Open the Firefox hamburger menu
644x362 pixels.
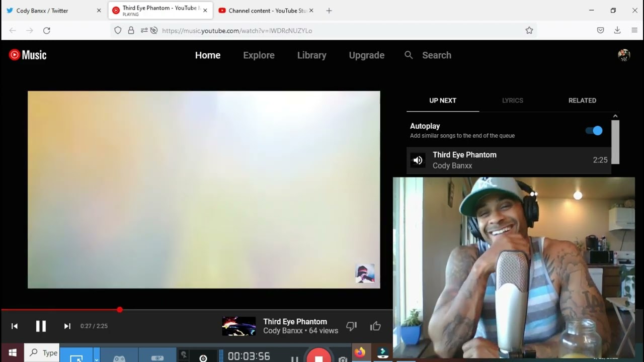(x=634, y=31)
